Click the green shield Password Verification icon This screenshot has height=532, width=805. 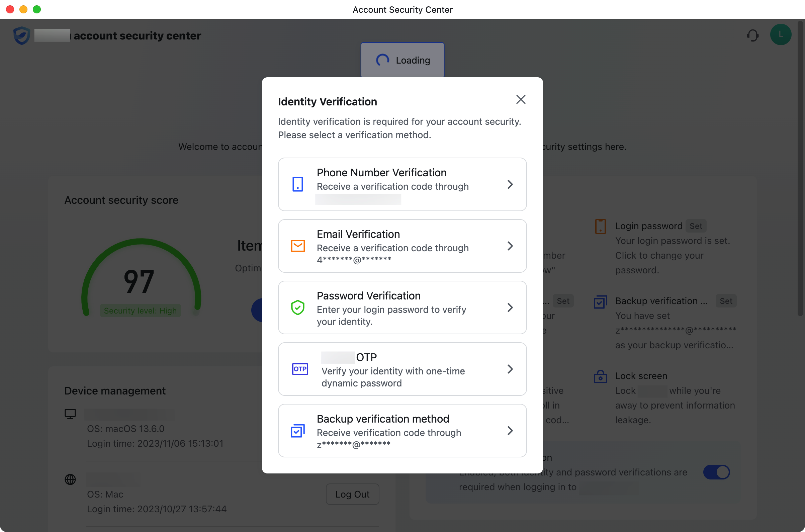click(x=297, y=307)
